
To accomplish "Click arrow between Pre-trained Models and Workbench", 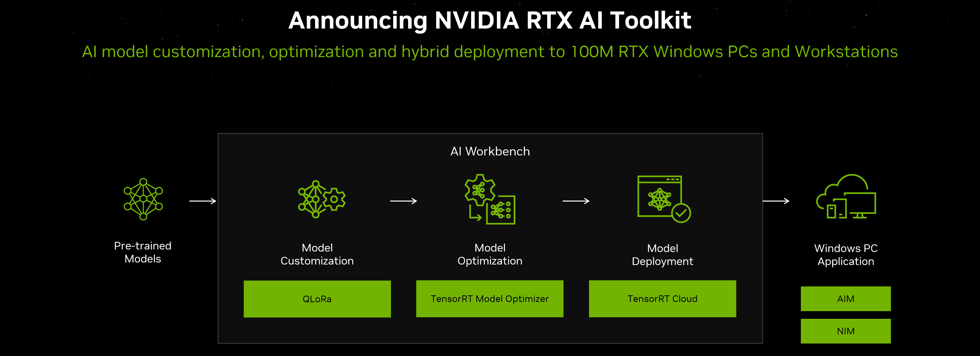I will pyautogui.click(x=203, y=201).
